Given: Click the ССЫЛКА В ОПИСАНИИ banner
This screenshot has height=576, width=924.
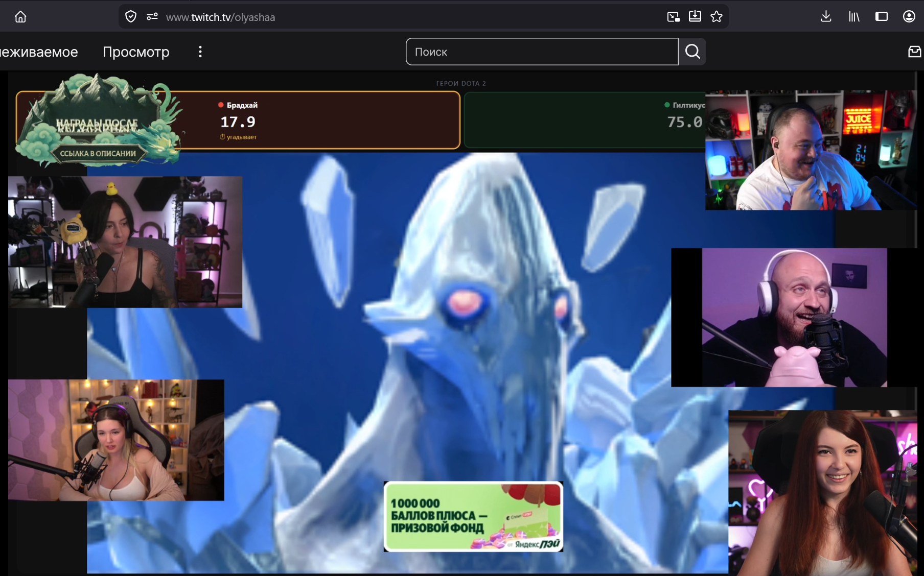Looking at the screenshot, I should [98, 154].
